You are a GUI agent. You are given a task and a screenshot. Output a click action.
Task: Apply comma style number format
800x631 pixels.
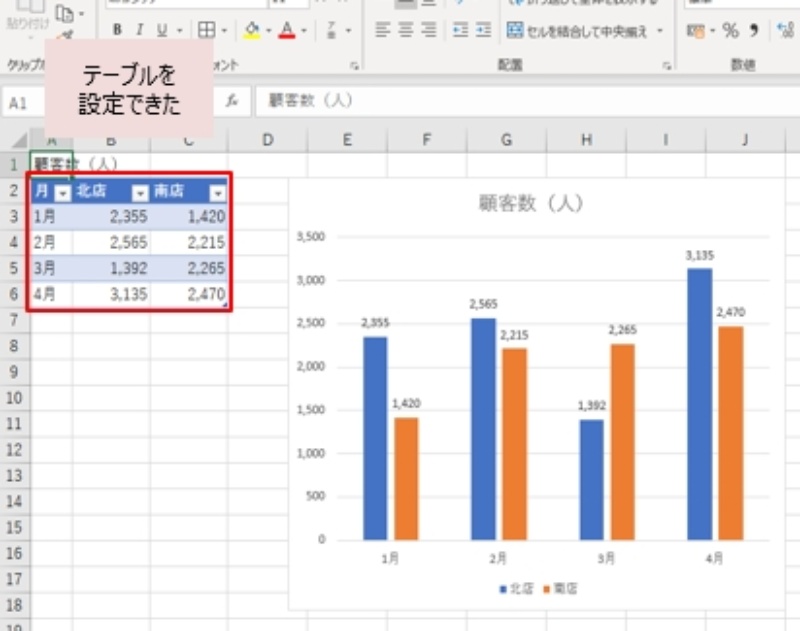pyautogui.click(x=754, y=30)
